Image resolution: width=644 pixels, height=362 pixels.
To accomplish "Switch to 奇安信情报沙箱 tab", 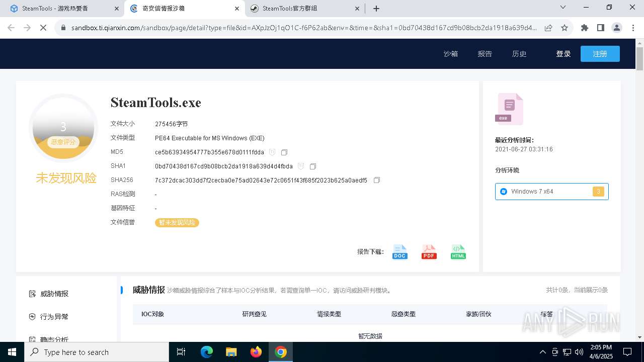I will coord(184,9).
